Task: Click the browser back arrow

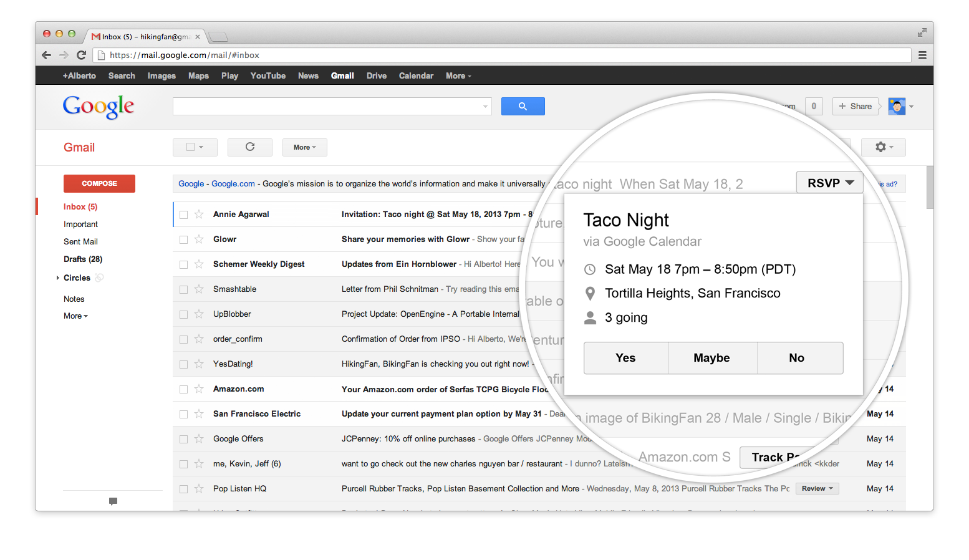Action: click(47, 55)
